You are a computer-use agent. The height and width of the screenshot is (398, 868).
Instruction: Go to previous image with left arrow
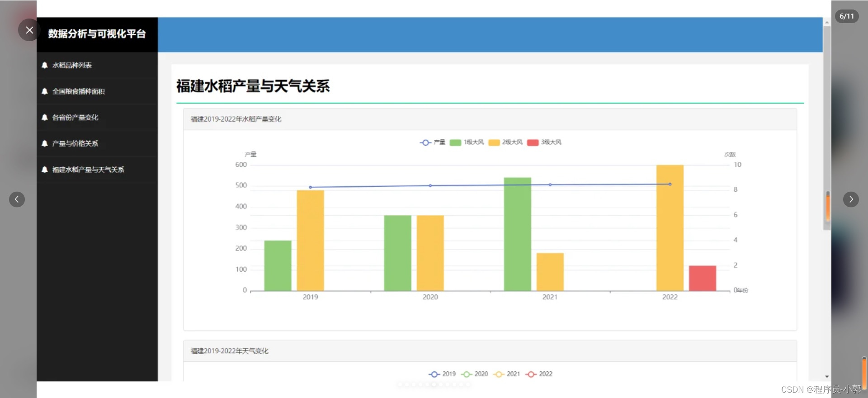[17, 199]
